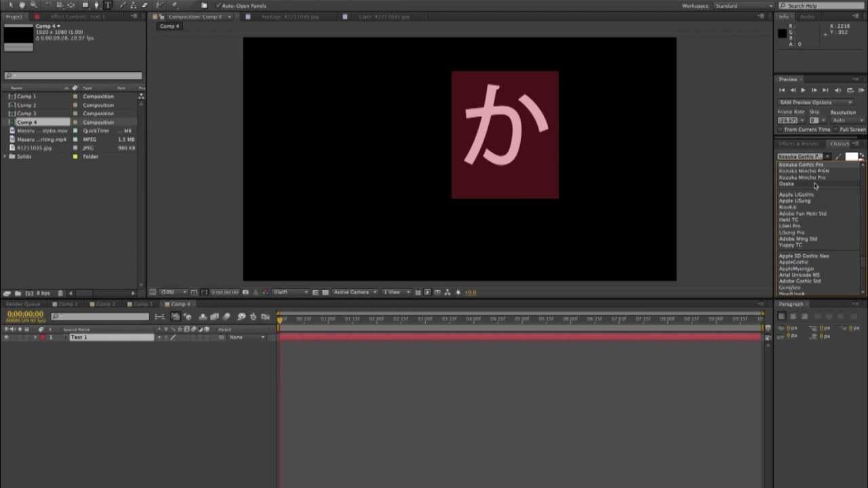
Task: Click the timeline current timecode 0;00;00;00
Action: [x=25, y=314]
